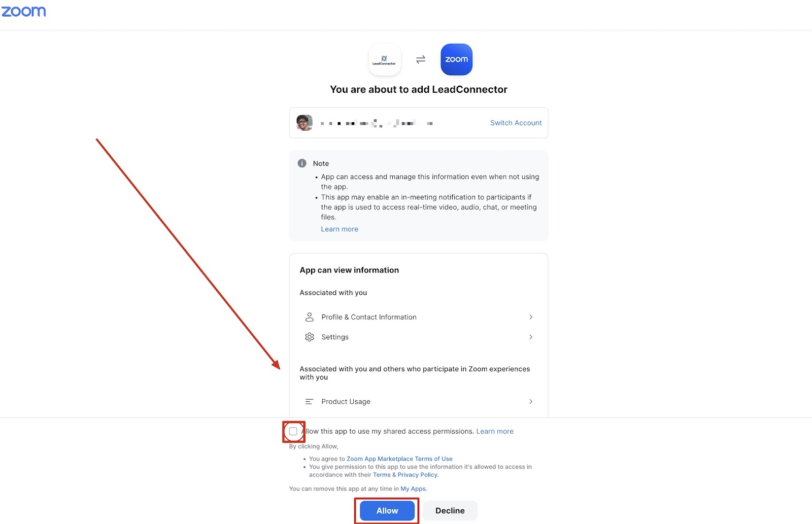This screenshot has height=524, width=812.
Task: Open Zoom App Marketplace Terms of Use
Action: [399, 459]
